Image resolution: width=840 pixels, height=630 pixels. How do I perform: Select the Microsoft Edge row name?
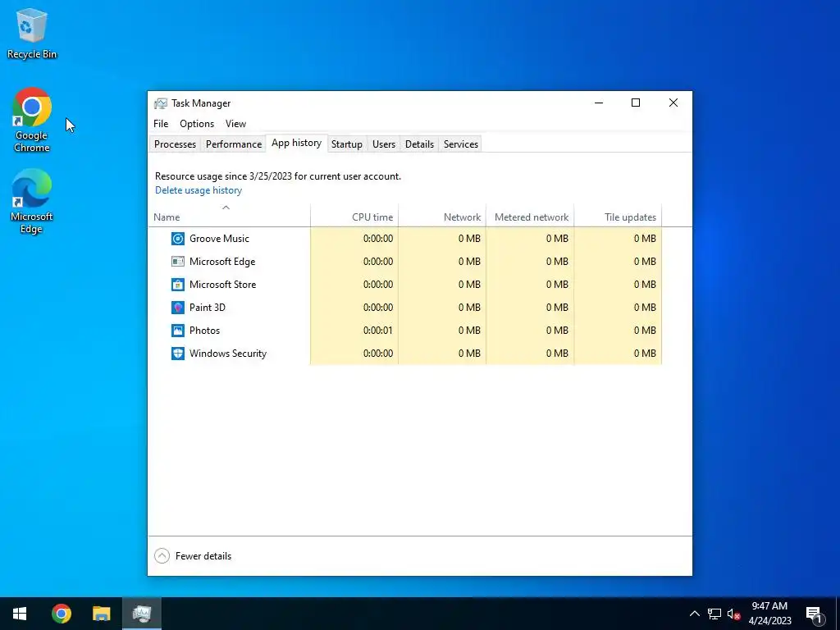(222, 262)
